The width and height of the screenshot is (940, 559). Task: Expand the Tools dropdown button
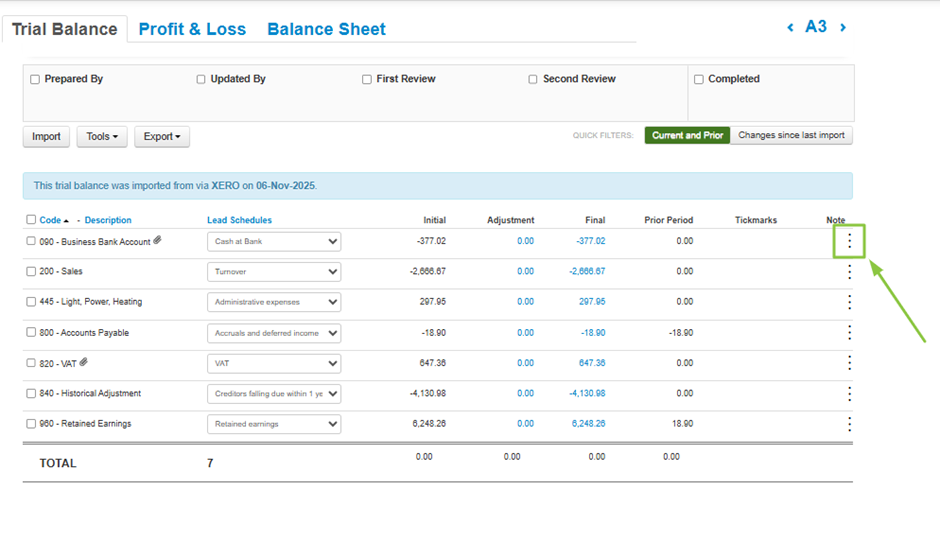tap(102, 137)
